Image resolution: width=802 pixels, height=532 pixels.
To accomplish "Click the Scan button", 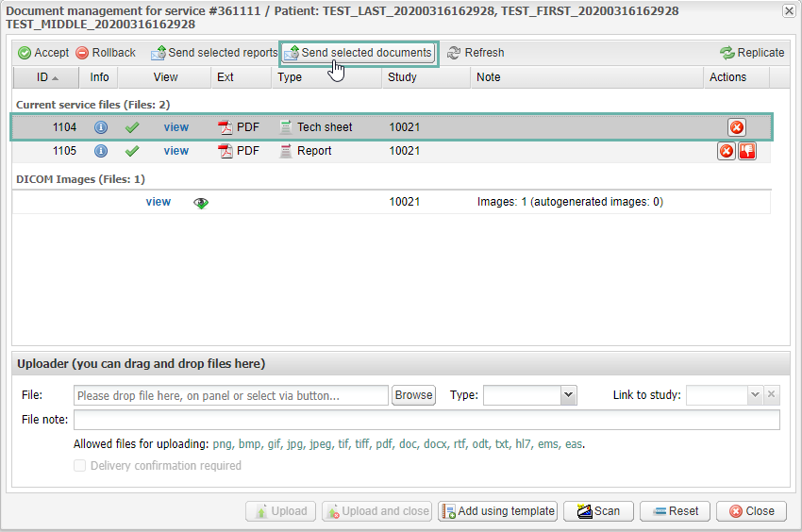I will (x=598, y=511).
